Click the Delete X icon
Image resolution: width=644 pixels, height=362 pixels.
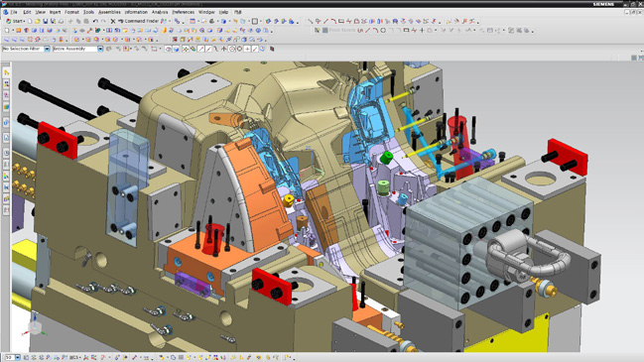tap(113, 21)
